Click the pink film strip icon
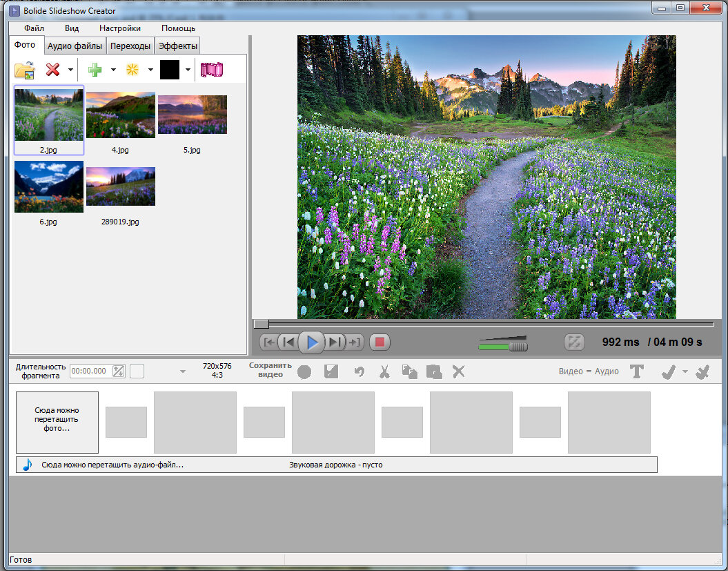Screen dimensions: 728x571 tap(211, 69)
